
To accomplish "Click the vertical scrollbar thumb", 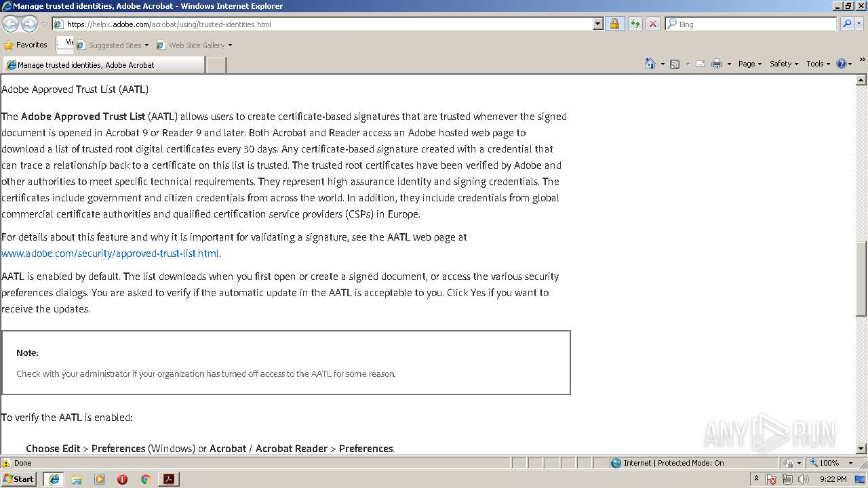I will [x=861, y=279].
